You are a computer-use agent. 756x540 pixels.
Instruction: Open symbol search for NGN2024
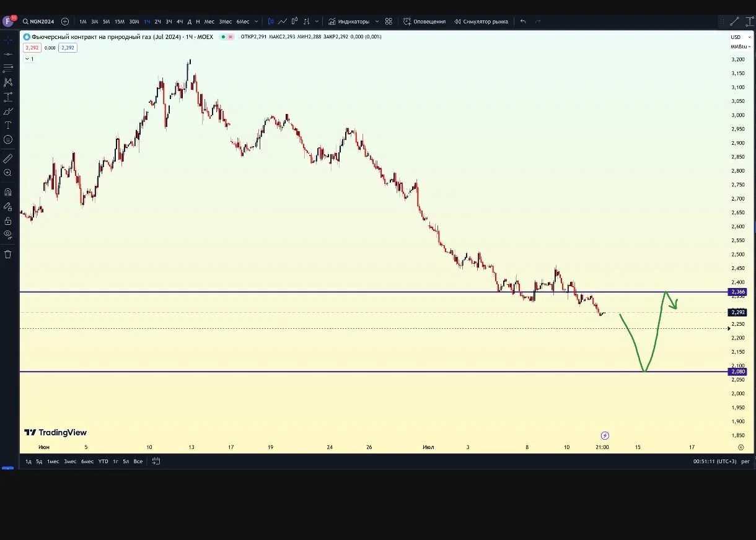[x=38, y=22]
